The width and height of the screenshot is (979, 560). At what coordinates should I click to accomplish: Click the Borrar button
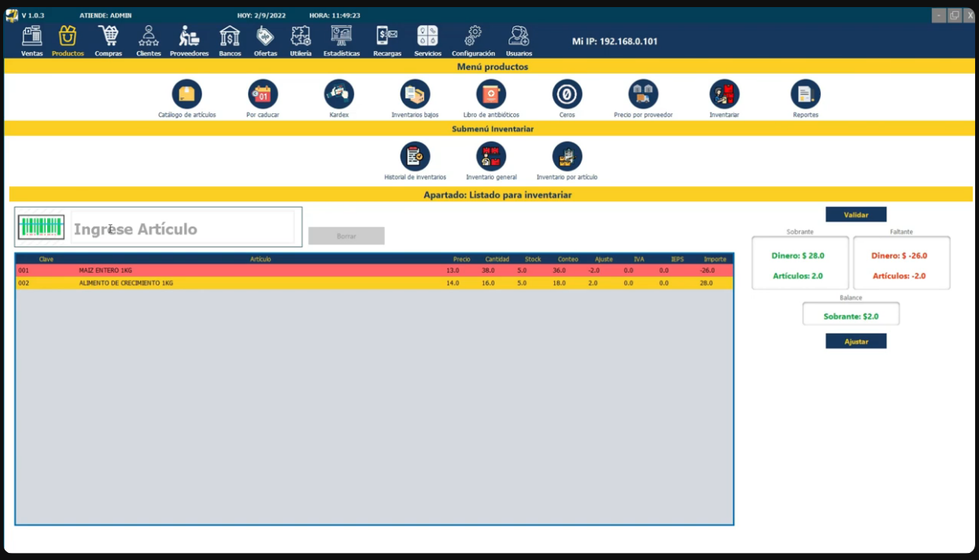[x=346, y=236]
